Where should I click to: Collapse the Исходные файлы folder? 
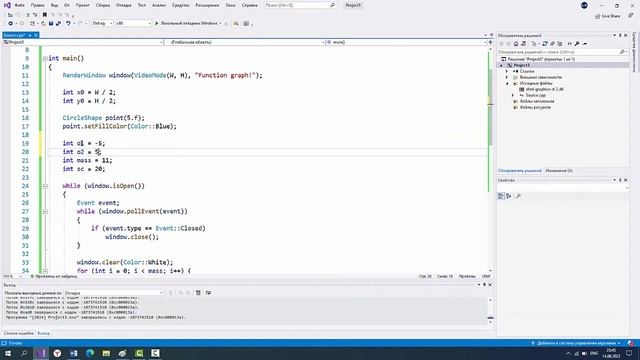pos(507,83)
